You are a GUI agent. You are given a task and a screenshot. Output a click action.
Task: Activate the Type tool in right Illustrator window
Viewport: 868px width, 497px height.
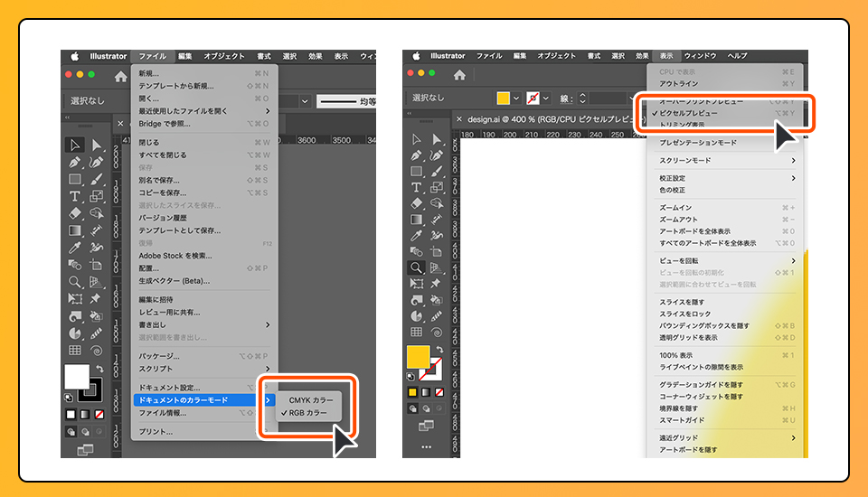416,187
